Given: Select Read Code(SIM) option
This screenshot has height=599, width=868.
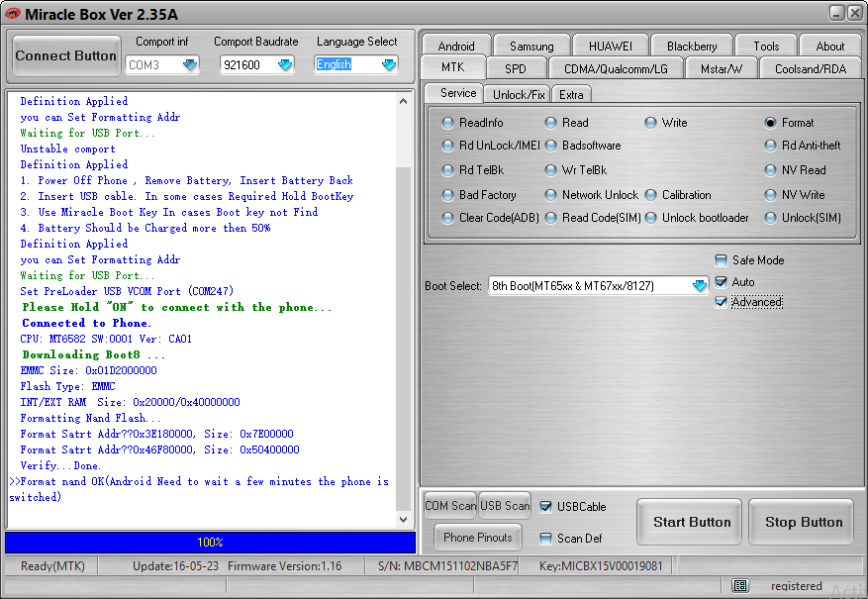Looking at the screenshot, I should coord(551,218).
